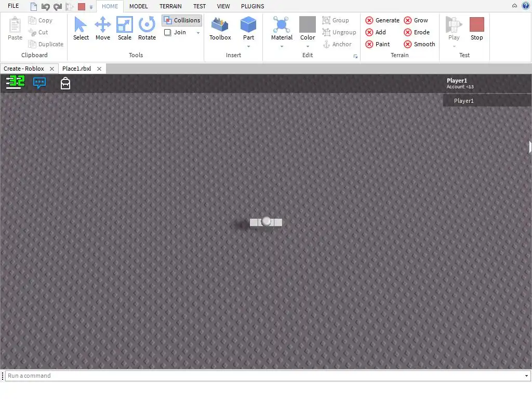Screen dimensions: 532x399
Task: Click the Cut button
Action: [38, 32]
